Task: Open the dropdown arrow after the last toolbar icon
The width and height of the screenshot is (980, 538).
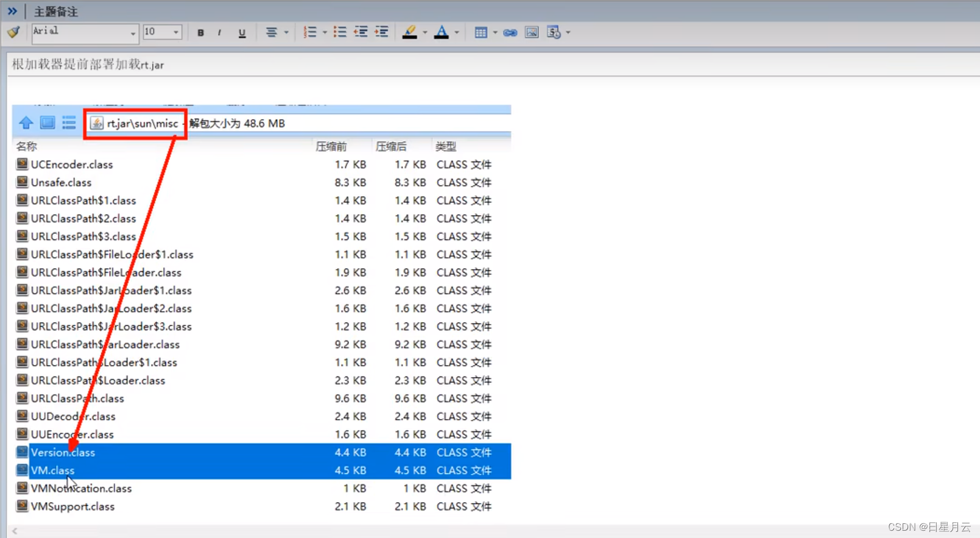Action: coord(568,33)
